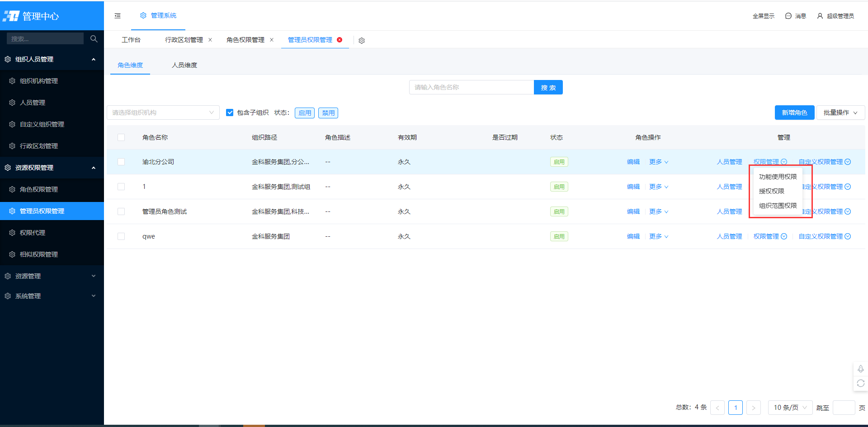Expand the 资源管理 sidebar group
The height and width of the screenshot is (427, 868).
point(52,276)
